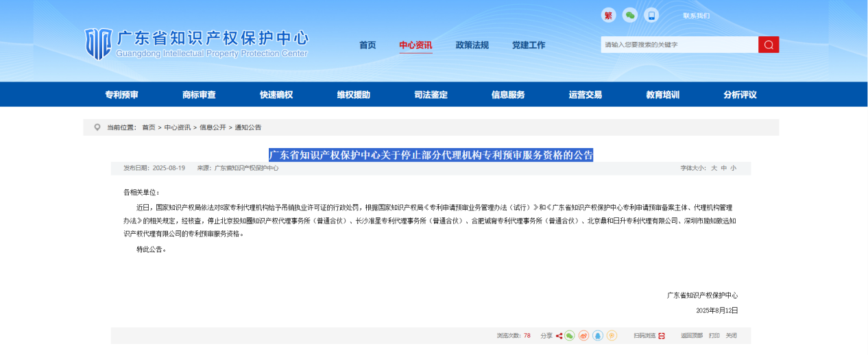Screen dimensions: 868x355
Task: Open the 扫码浏览 QR scan icon
Action: coord(661,336)
